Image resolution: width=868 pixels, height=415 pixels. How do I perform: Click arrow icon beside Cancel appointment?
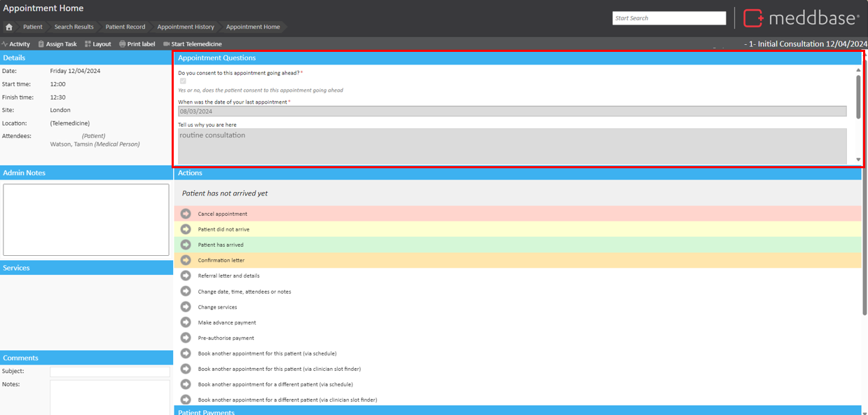186,214
